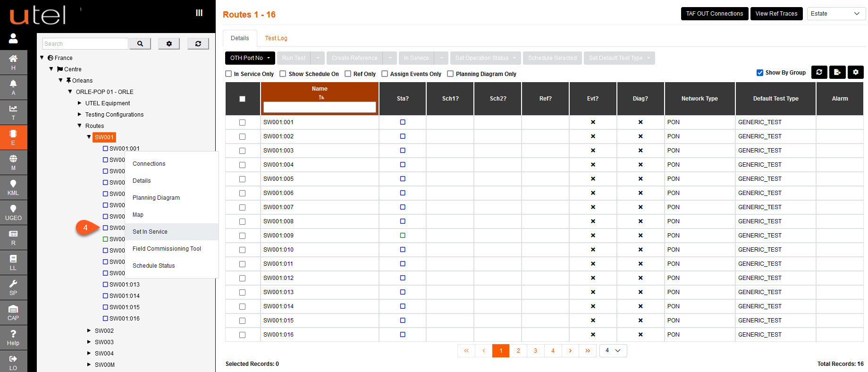Click the tree search magnifier button
The height and width of the screenshot is (372, 868).
click(x=140, y=43)
